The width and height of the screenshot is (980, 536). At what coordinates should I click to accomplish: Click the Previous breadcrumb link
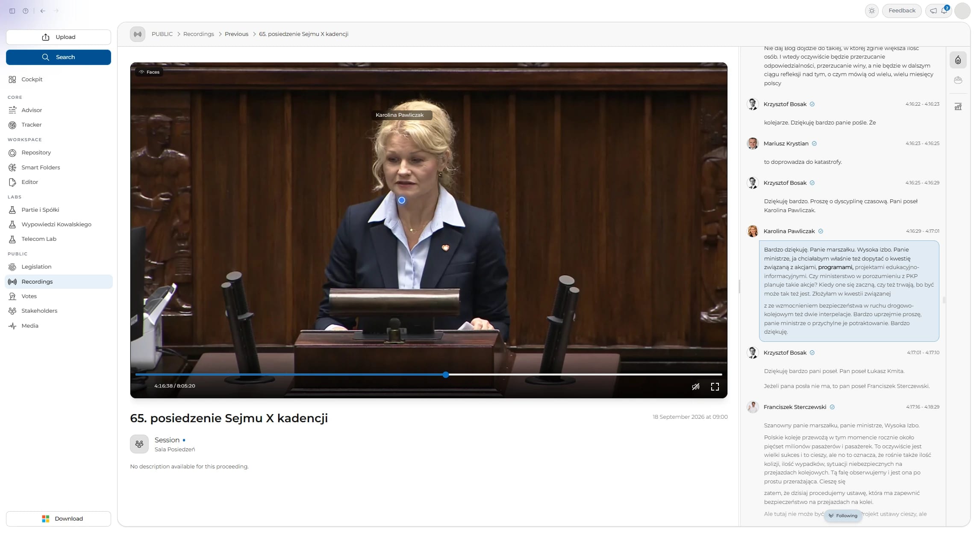tap(236, 34)
